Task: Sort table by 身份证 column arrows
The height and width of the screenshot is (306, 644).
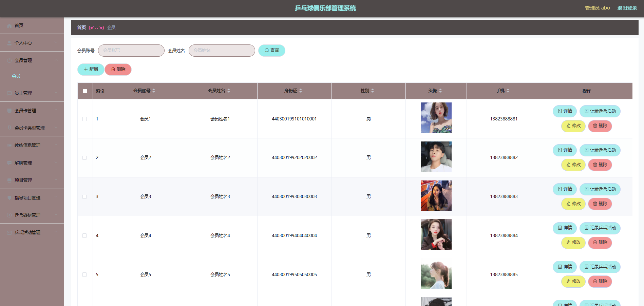Action: click(x=301, y=91)
